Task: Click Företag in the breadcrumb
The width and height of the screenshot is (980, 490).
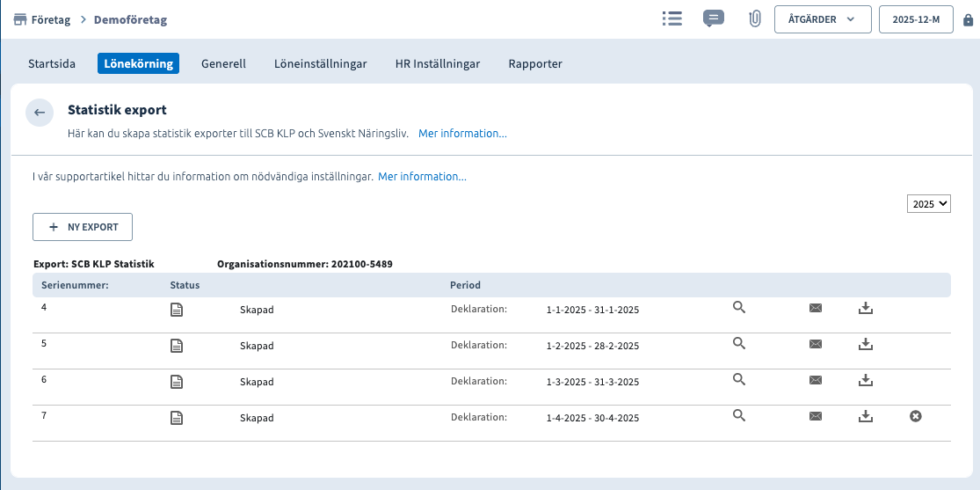Action: [52, 19]
